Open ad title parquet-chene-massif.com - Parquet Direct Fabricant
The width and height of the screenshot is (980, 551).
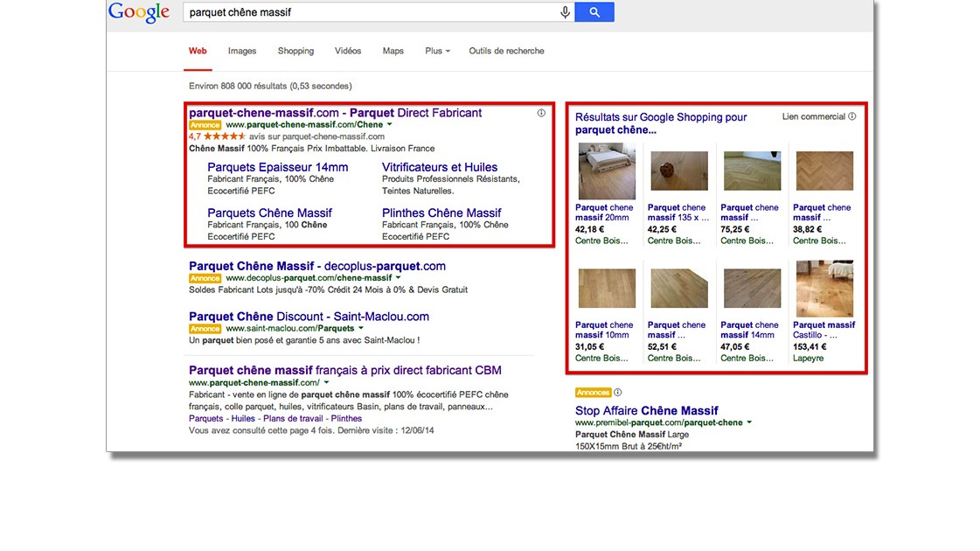[x=335, y=113]
